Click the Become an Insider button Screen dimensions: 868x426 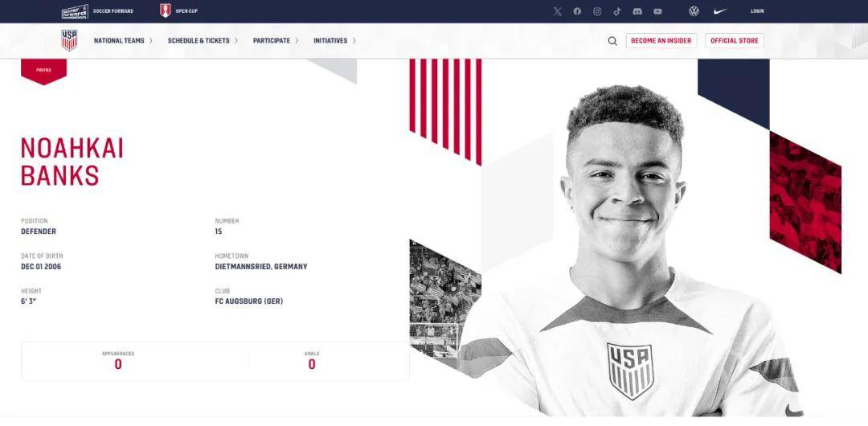coord(661,40)
